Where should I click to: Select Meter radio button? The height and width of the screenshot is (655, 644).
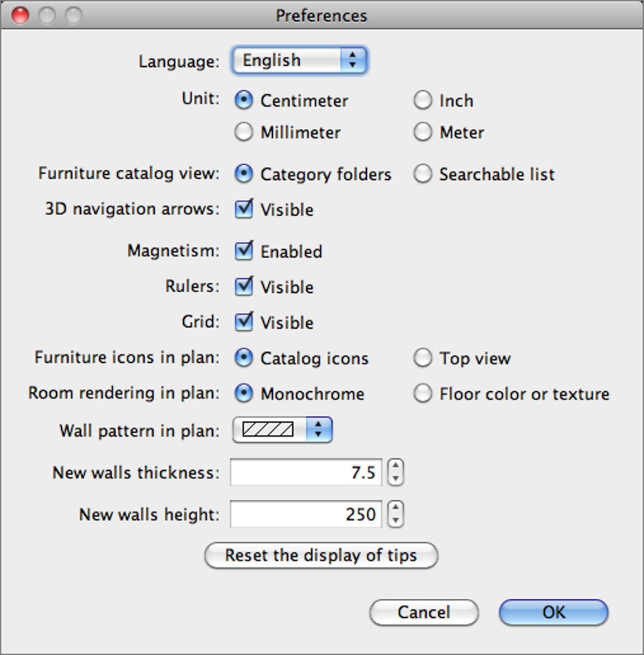(x=422, y=133)
